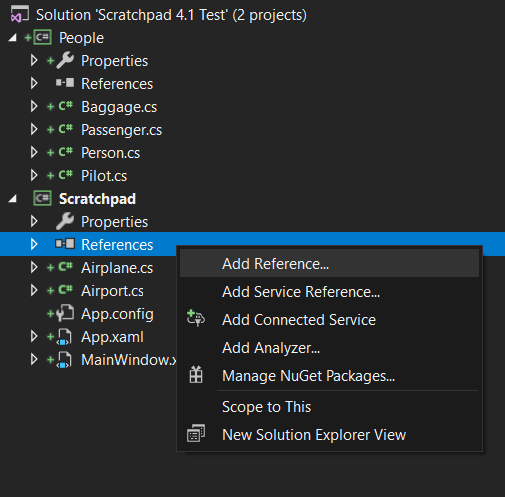The width and height of the screenshot is (505, 497).
Task: Expand the App.xaml node
Action: 34,336
